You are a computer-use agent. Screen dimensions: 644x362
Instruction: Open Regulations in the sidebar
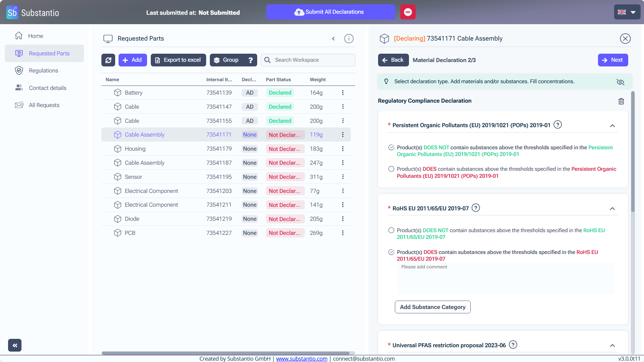pyautogui.click(x=43, y=70)
